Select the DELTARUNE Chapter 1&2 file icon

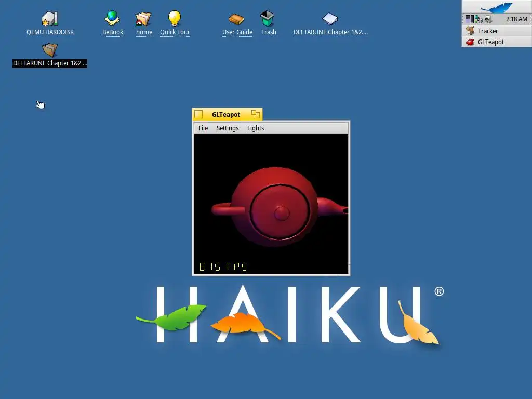(330, 19)
